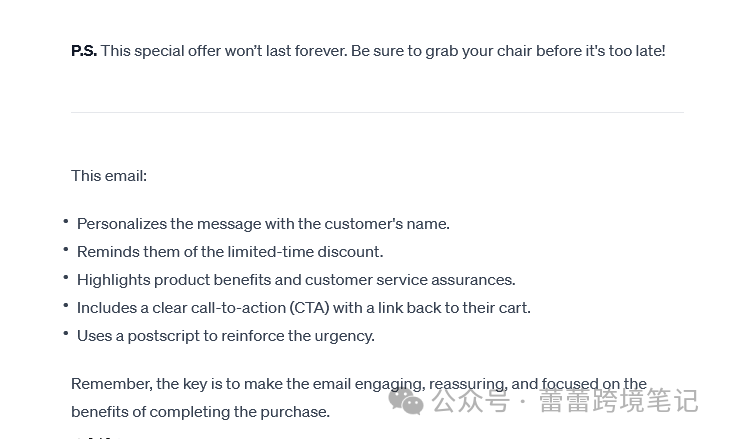This screenshot has height=439, width=729.
Task: Click the "雷雷跨境笔记" watermark name
Action: coord(618,402)
